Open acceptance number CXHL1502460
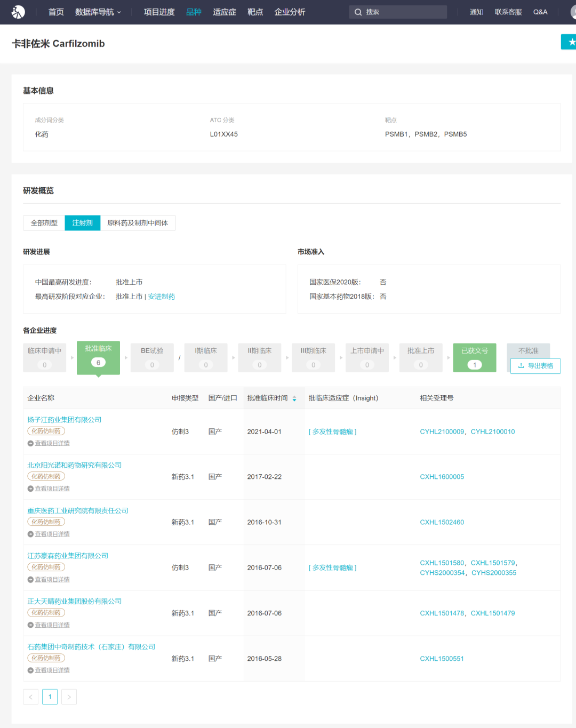This screenshot has height=728, width=576. [442, 522]
